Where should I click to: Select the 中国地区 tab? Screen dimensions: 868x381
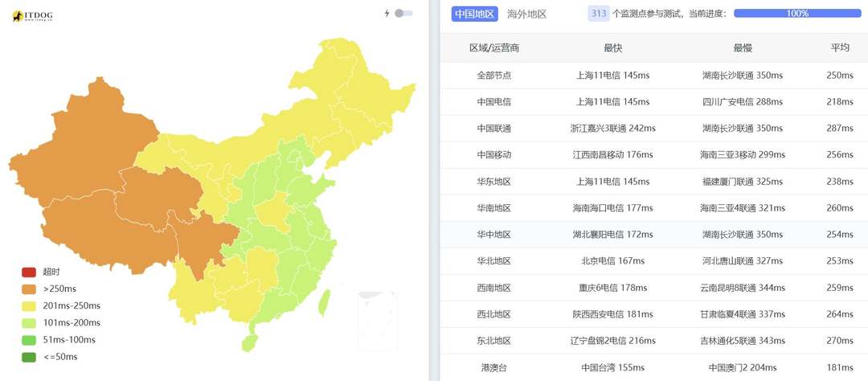[474, 14]
